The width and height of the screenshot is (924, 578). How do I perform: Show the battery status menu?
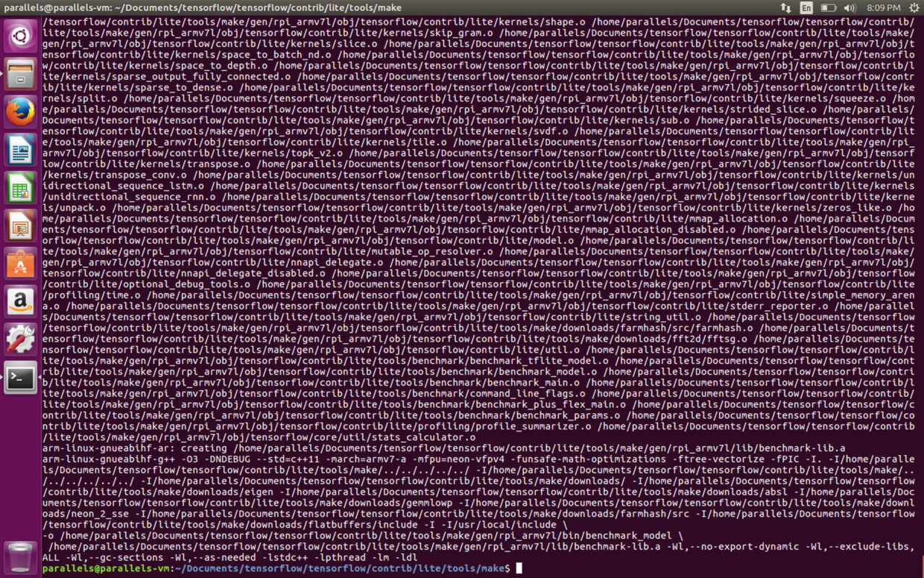[x=828, y=7]
